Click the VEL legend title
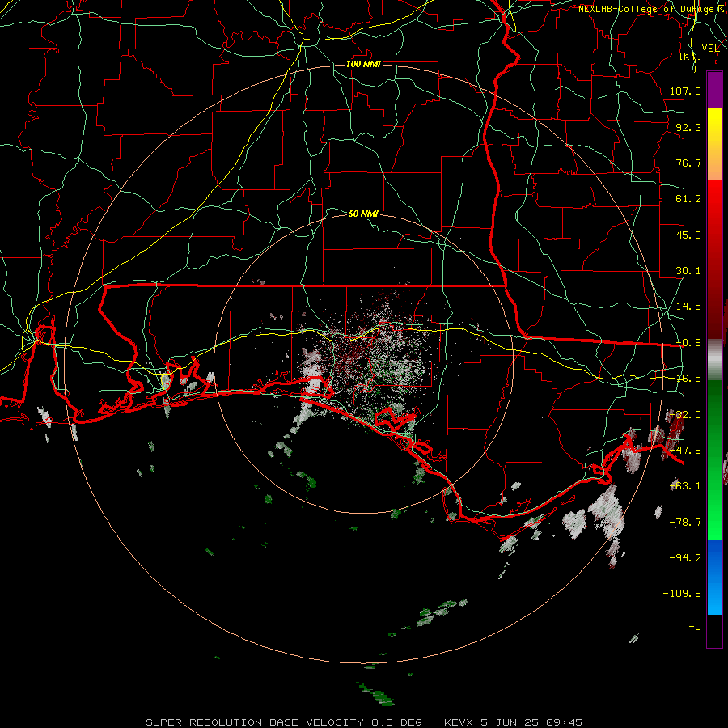This screenshot has width=728, height=728. click(x=710, y=49)
